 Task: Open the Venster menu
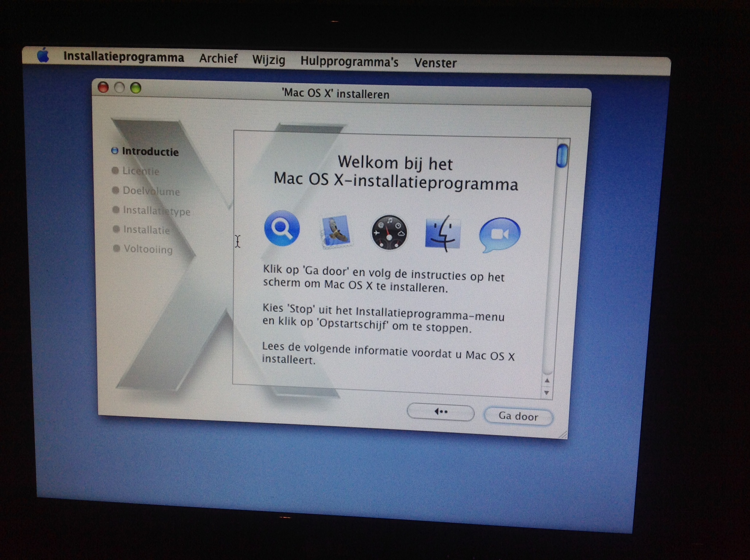(435, 63)
